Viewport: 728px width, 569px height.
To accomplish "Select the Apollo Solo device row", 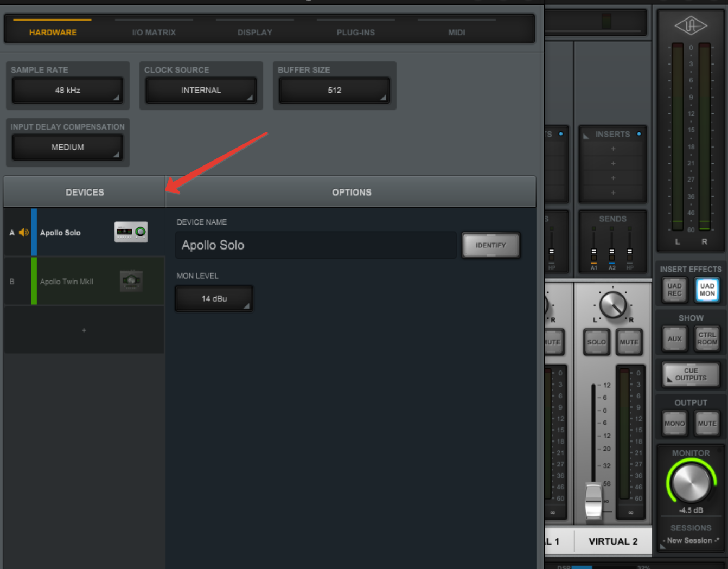I will 84,232.
